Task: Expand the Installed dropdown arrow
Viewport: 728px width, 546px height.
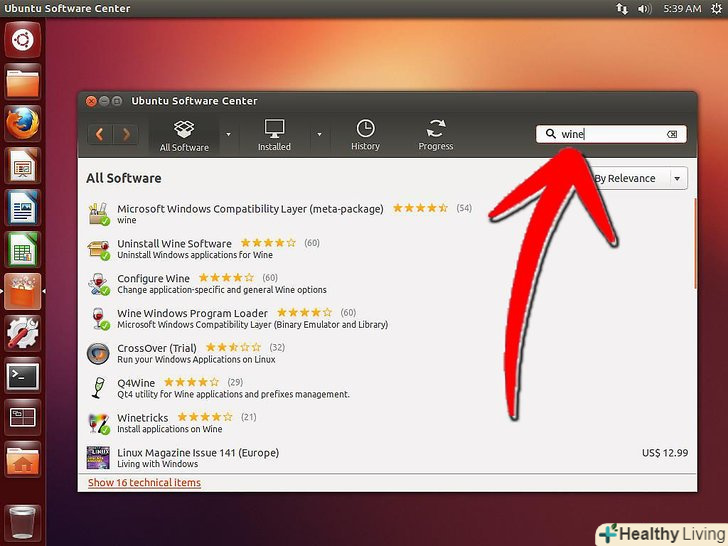Action: coord(319,135)
